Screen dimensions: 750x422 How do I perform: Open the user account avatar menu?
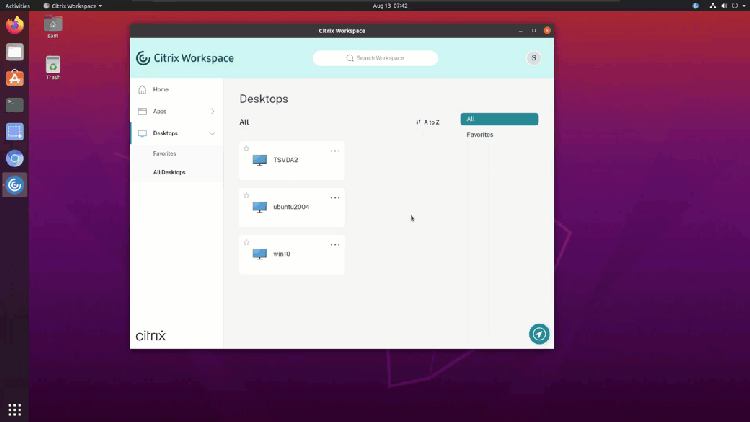(534, 58)
